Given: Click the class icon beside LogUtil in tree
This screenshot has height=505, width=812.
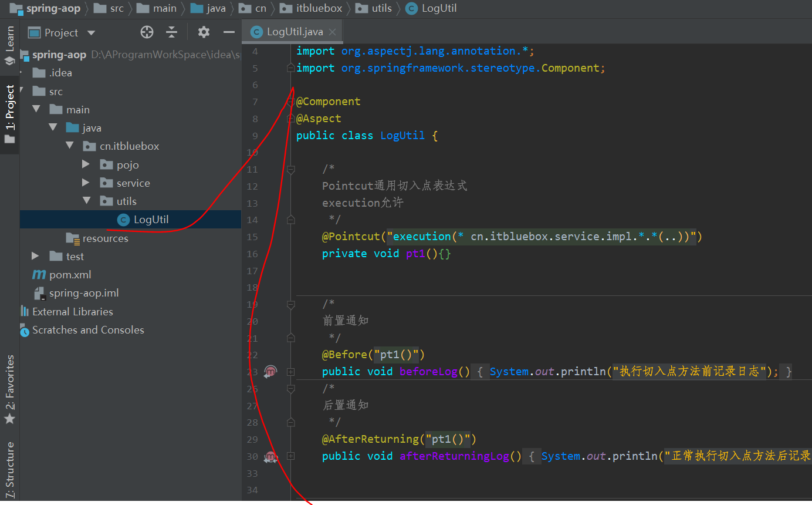Looking at the screenshot, I should (x=123, y=220).
